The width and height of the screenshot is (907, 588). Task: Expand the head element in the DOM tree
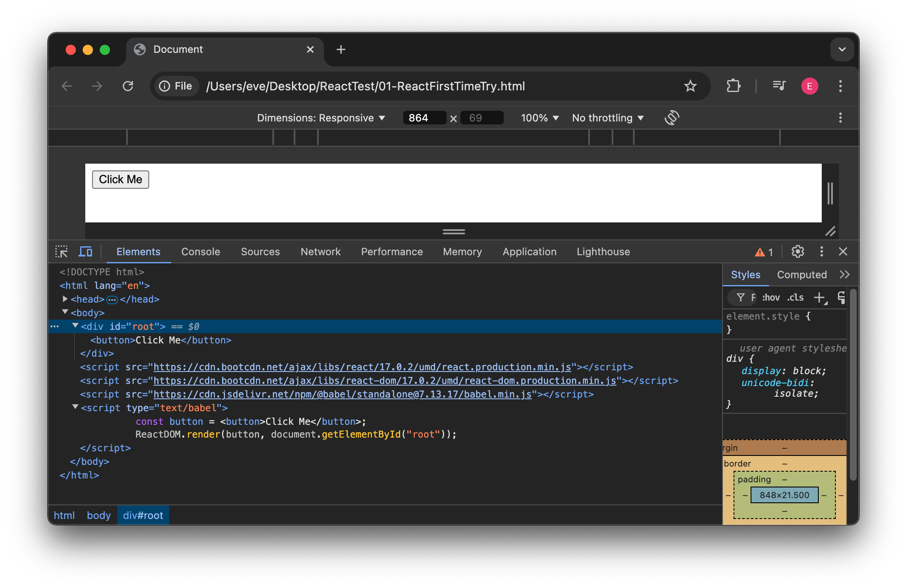tap(65, 299)
